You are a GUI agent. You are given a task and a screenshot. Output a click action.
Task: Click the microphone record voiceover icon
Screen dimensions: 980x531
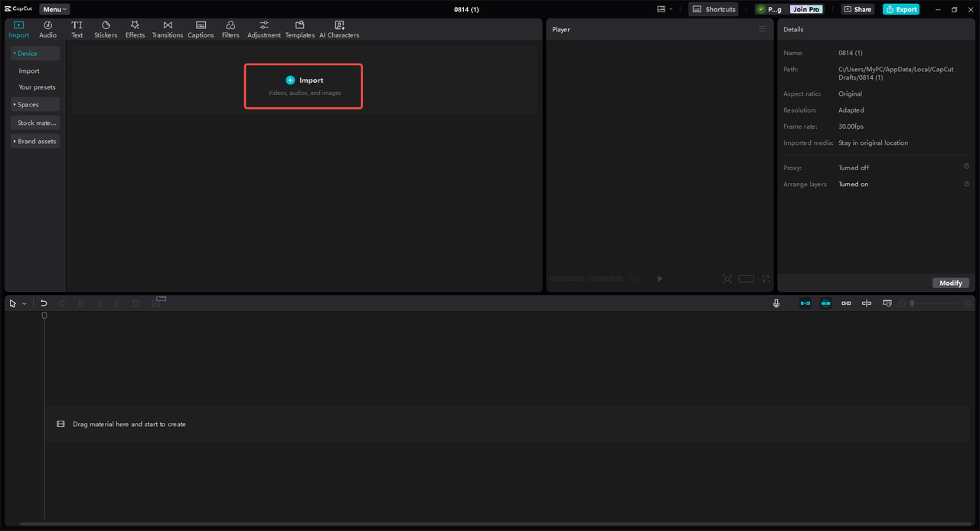(776, 303)
